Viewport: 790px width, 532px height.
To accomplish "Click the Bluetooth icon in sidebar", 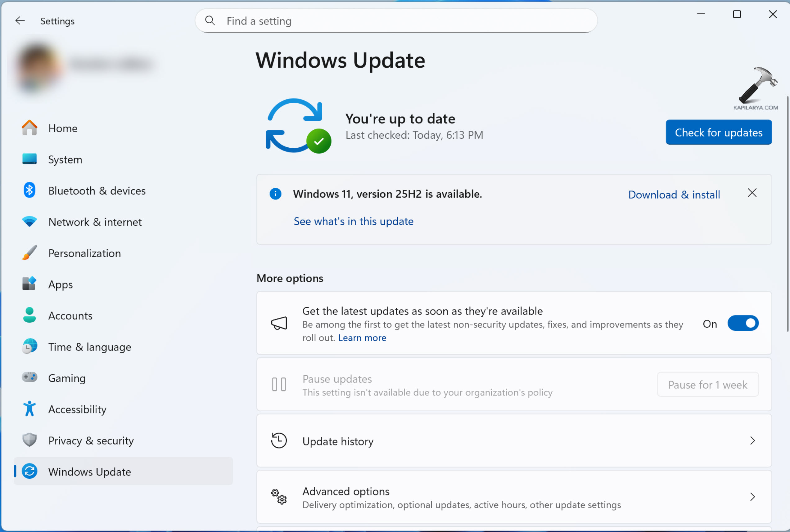I will tap(29, 190).
